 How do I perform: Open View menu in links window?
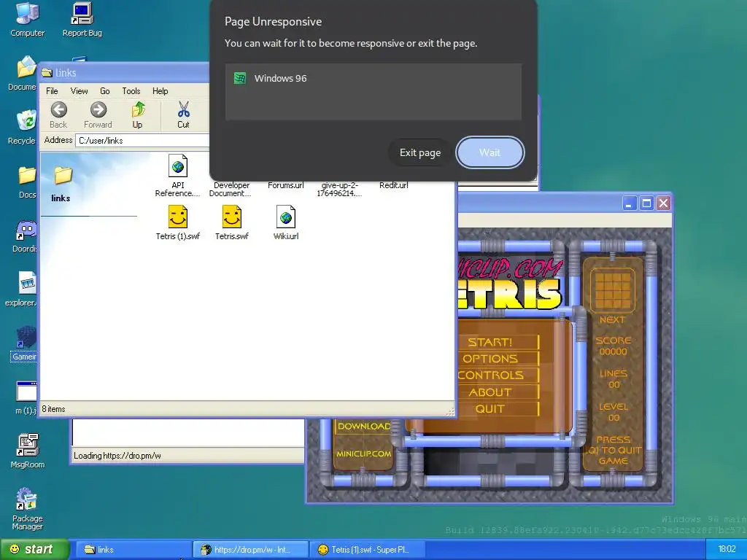pos(79,91)
